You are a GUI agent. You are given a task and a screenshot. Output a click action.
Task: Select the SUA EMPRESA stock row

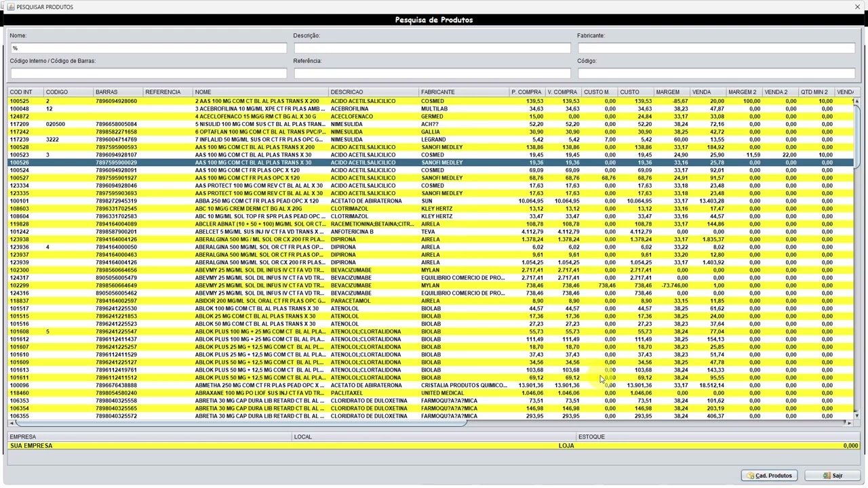[x=434, y=446]
